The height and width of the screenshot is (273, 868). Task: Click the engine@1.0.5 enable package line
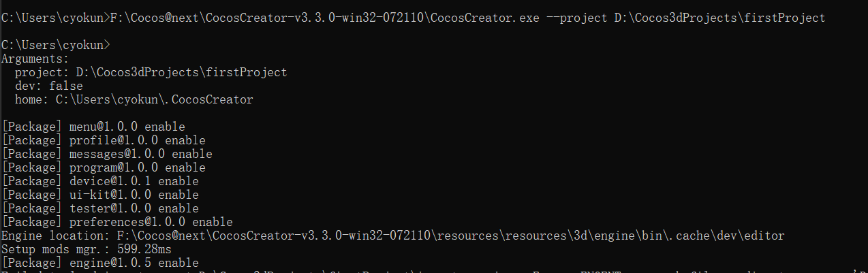click(x=100, y=263)
